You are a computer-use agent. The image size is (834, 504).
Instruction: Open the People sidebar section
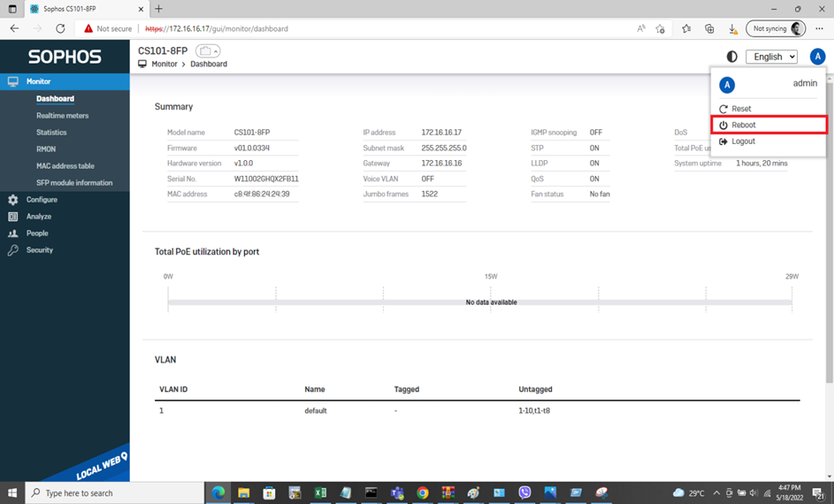(x=37, y=233)
